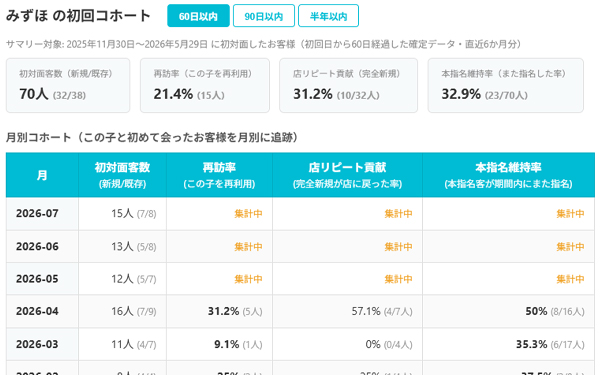
Task: Click the 0% (0/4人) cell
Action: click(347, 344)
